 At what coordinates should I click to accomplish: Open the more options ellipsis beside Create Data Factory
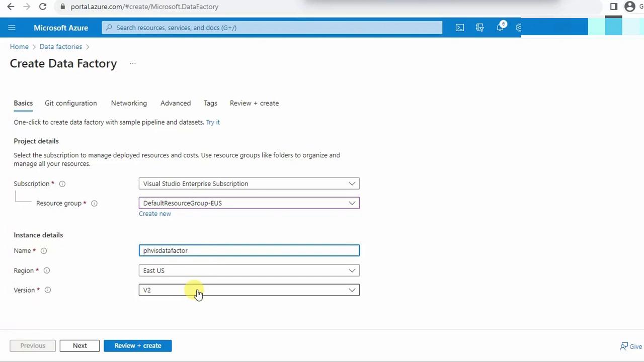tap(133, 64)
